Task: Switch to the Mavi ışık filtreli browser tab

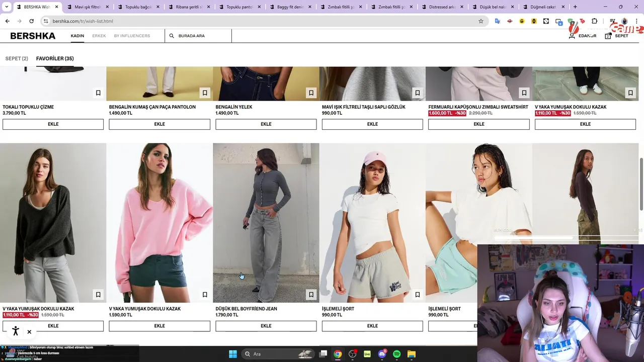Action: click(87, 7)
